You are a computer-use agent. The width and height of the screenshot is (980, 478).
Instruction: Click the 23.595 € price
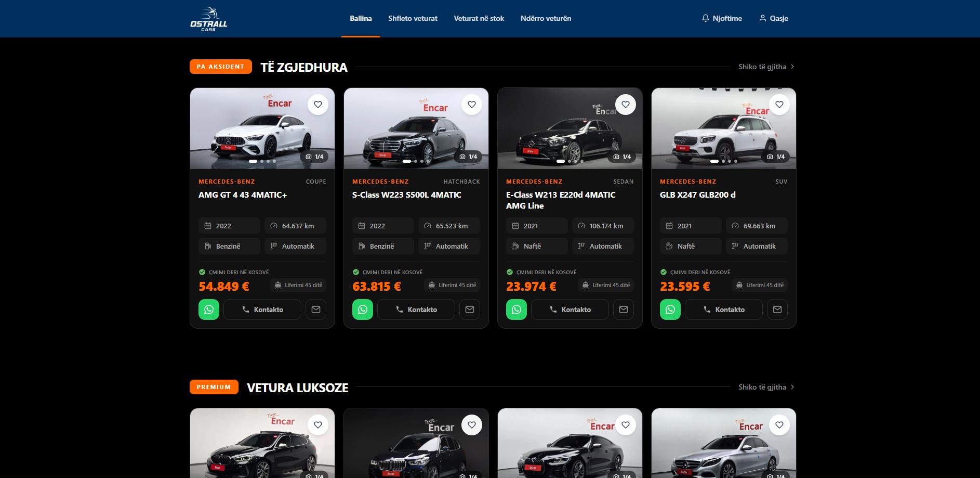(x=685, y=287)
